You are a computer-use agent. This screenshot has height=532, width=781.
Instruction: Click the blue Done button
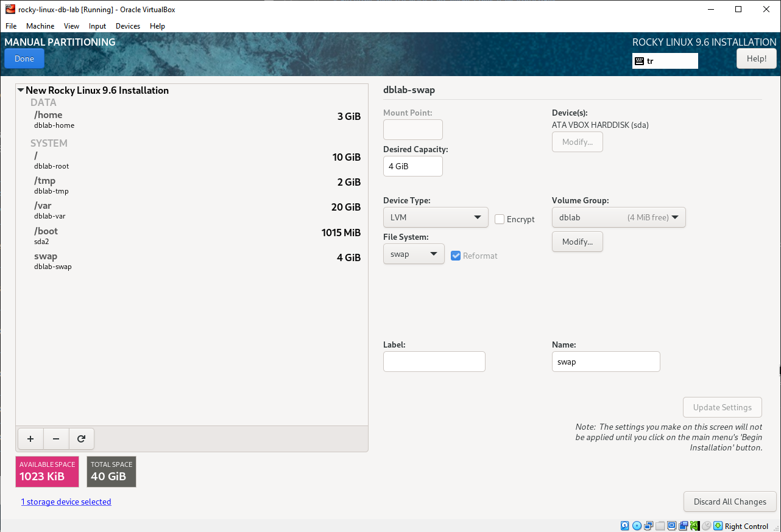[24, 59]
